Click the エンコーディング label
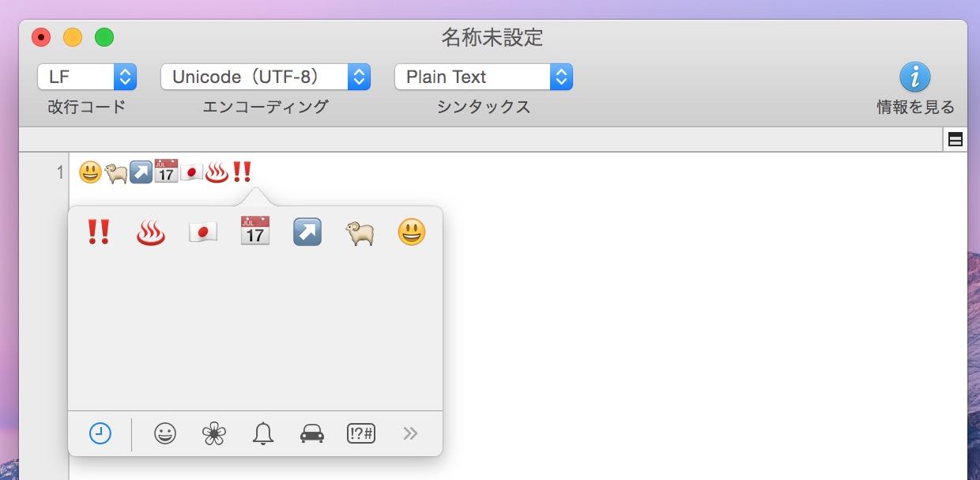The image size is (980, 480). tap(266, 107)
